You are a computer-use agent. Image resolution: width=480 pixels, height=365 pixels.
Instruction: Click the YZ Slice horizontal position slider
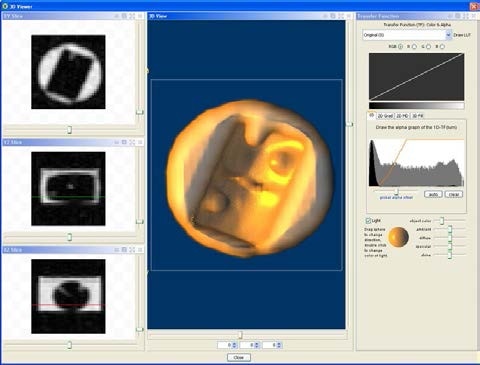70,237
